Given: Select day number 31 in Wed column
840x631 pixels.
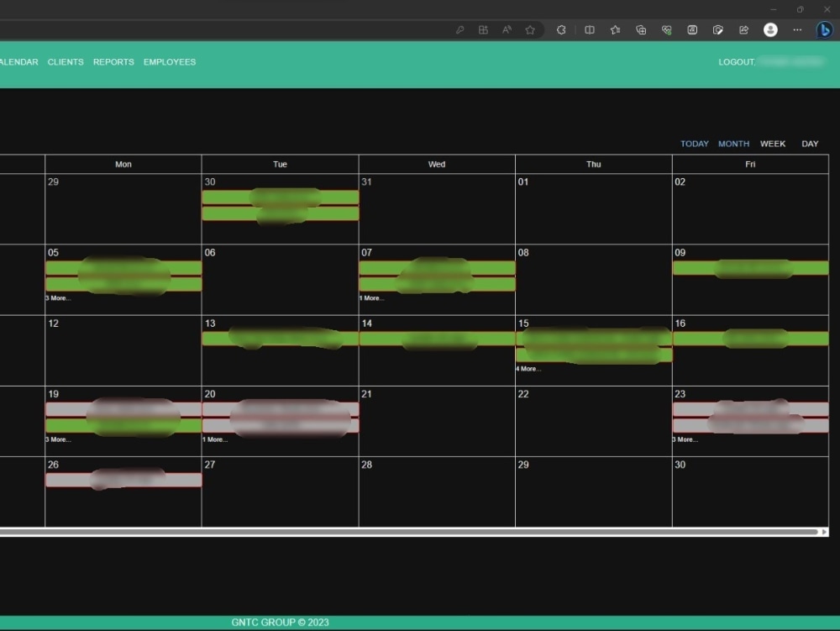Looking at the screenshot, I should pos(366,182).
